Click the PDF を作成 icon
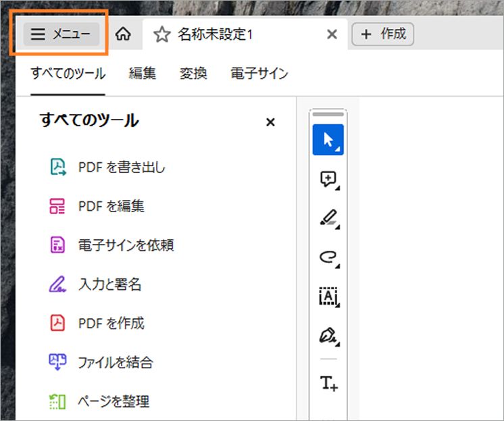 57,323
